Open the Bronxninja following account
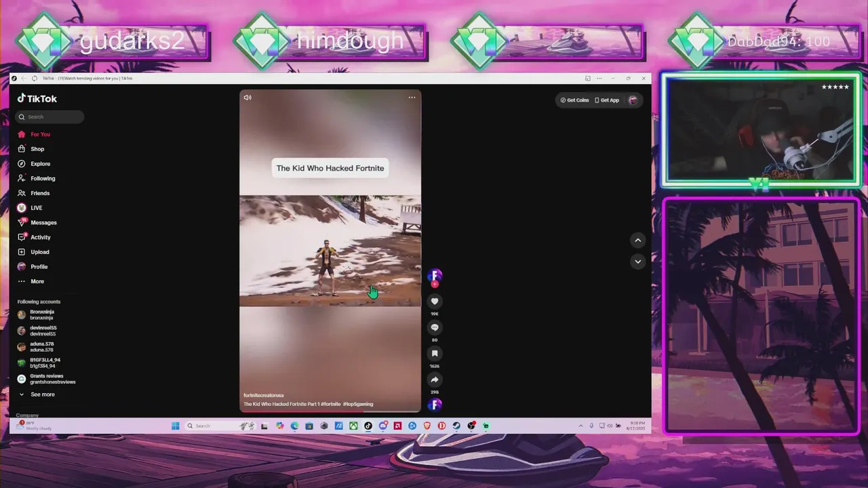 click(x=36, y=314)
